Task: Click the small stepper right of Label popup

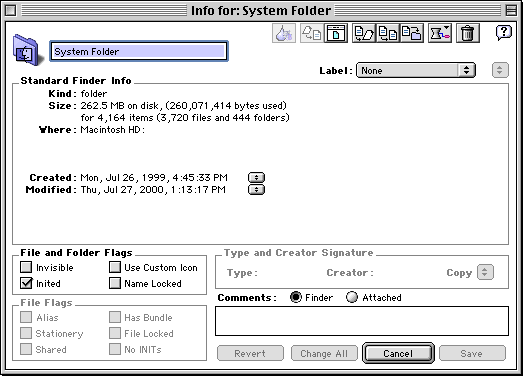Action: click(x=500, y=70)
